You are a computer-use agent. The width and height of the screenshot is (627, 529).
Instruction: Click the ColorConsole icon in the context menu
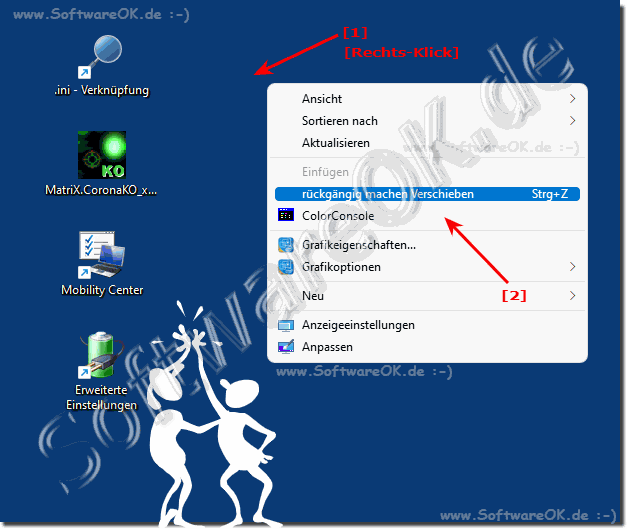pyautogui.click(x=286, y=215)
